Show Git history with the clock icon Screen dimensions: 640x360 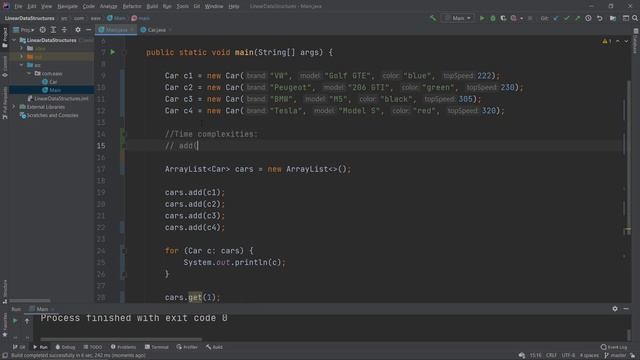pyautogui.click(x=588, y=18)
